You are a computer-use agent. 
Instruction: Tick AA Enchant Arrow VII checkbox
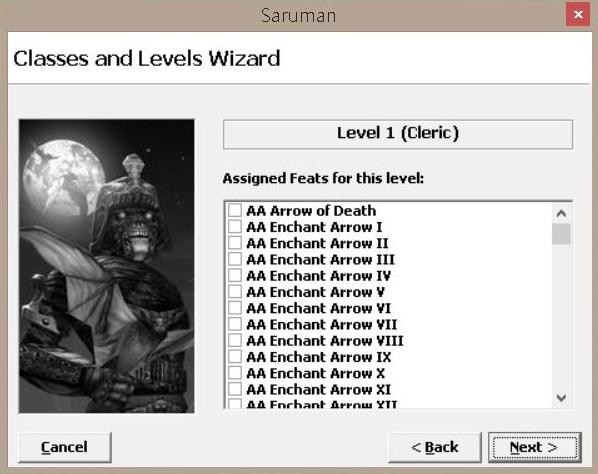[x=235, y=324]
